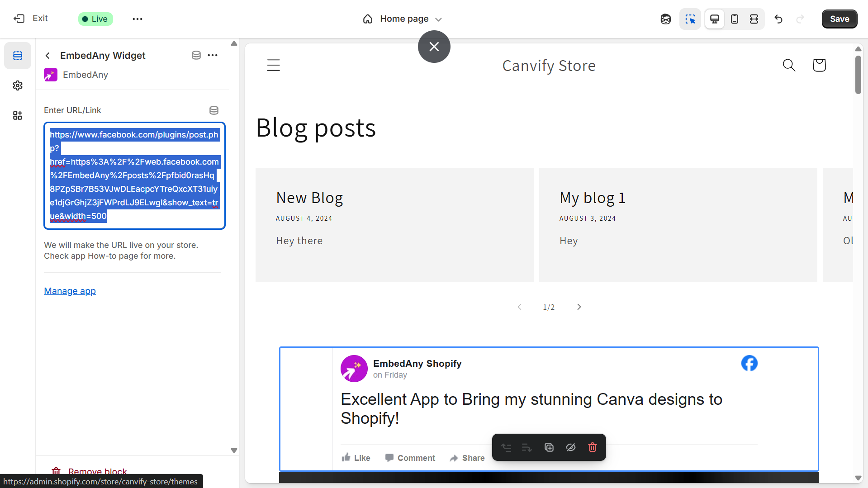Viewport: 868px width, 488px height.
Task: Switch to mobile preview icon
Action: [x=734, y=19]
